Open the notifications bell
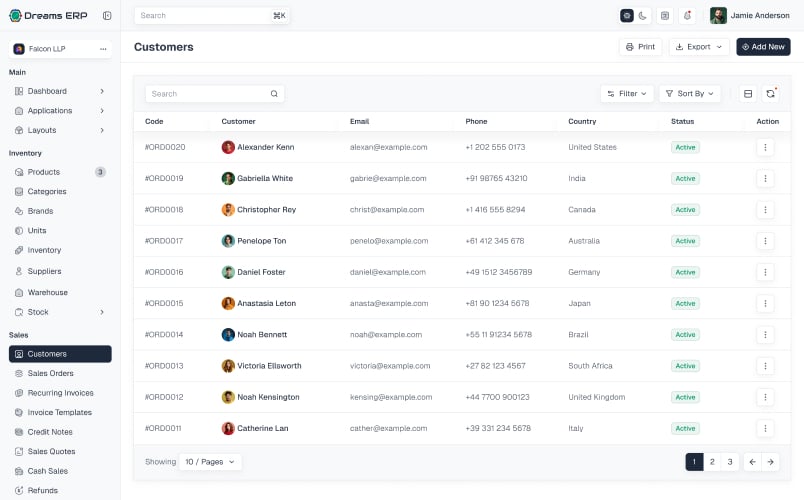 pos(688,15)
